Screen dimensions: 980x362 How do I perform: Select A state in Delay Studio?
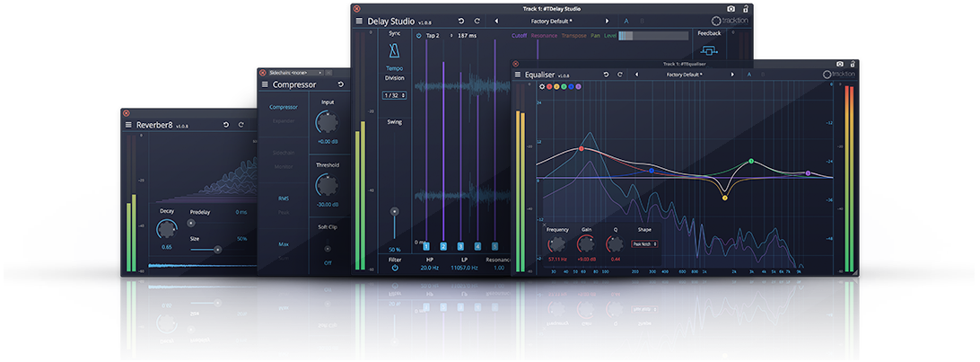[x=626, y=21]
